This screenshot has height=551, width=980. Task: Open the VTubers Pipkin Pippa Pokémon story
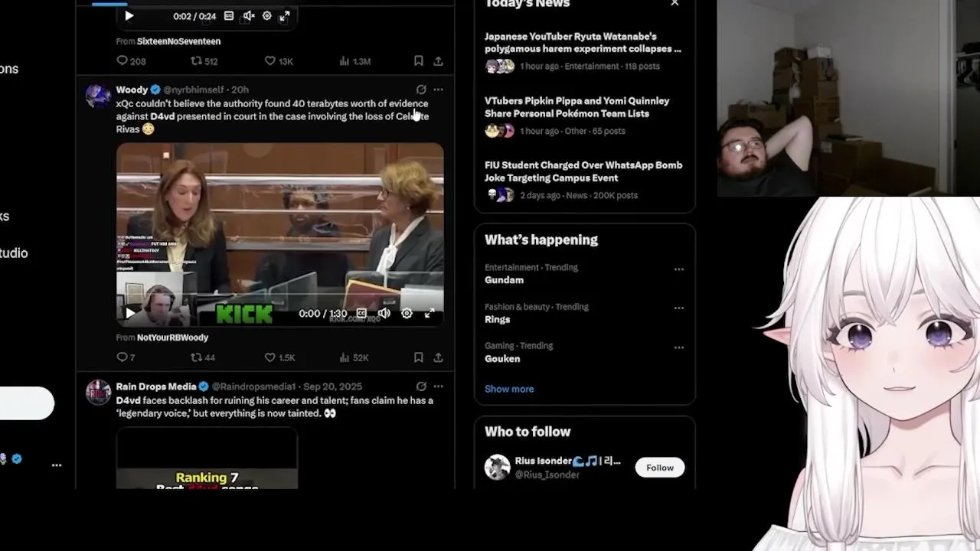tap(577, 107)
